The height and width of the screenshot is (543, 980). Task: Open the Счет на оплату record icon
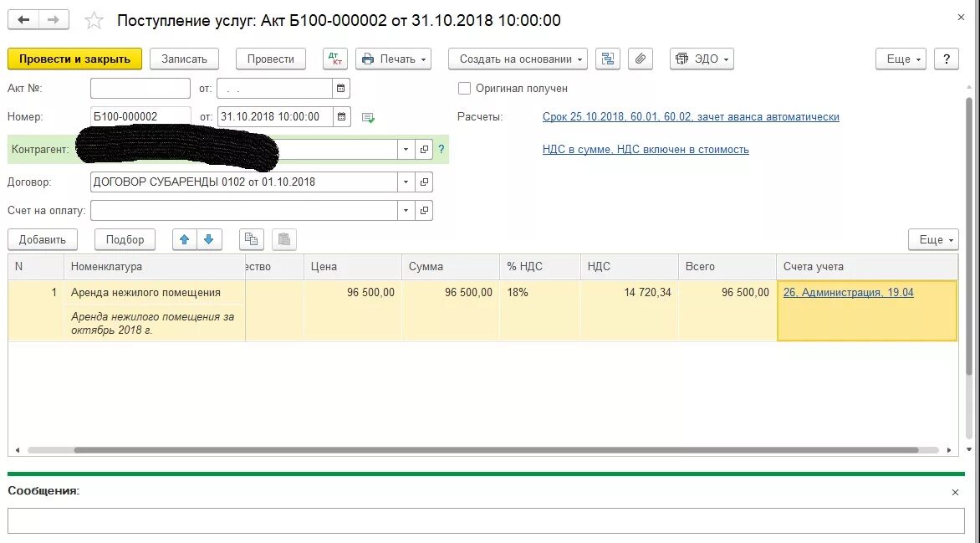tap(425, 210)
